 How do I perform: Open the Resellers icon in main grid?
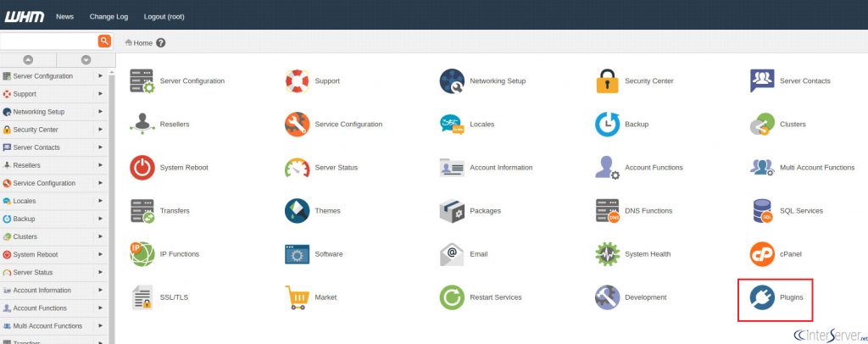point(142,124)
